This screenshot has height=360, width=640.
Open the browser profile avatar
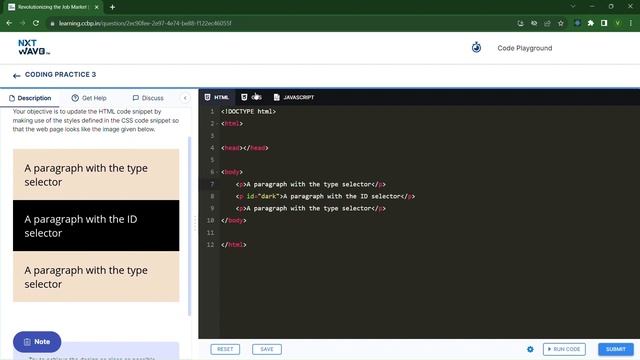618,23
